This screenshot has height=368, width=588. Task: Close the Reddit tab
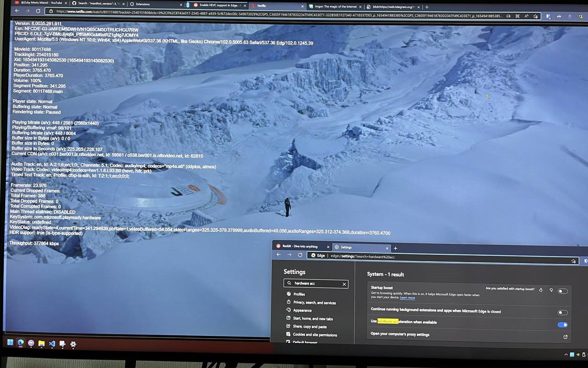[327, 247]
